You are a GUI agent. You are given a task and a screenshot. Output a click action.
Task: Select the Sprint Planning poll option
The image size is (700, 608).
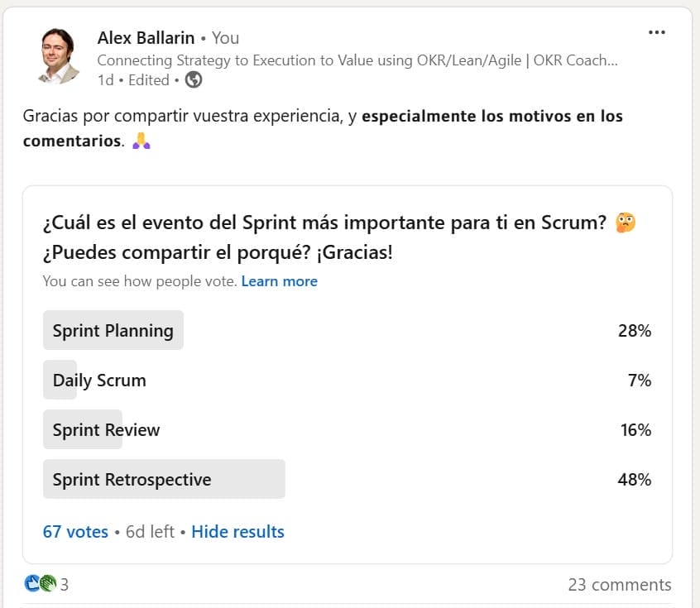113,331
